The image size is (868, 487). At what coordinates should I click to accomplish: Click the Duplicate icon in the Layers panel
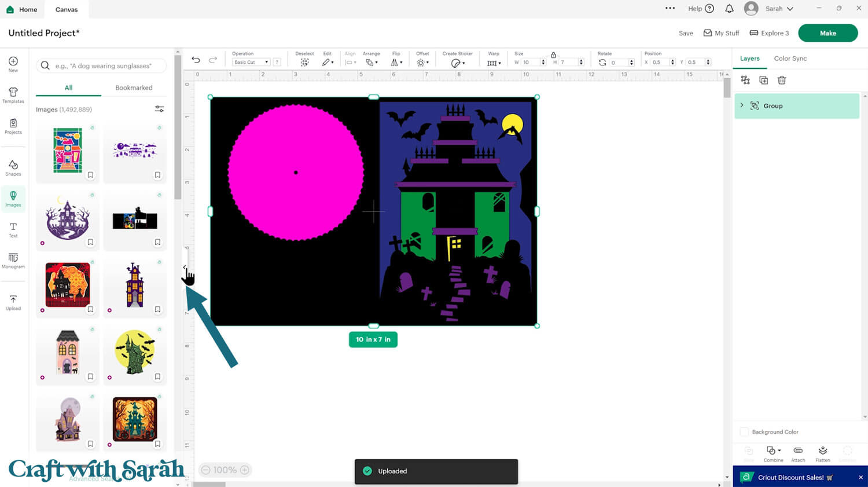(763, 80)
